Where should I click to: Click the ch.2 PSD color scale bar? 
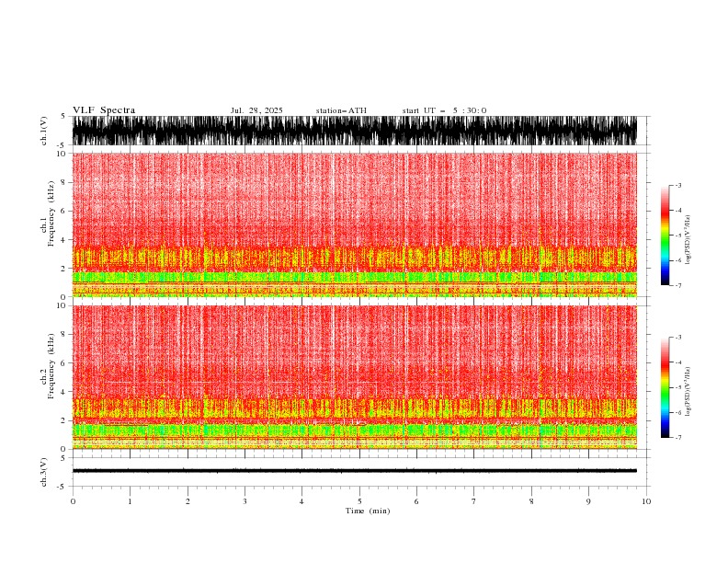tap(665, 387)
